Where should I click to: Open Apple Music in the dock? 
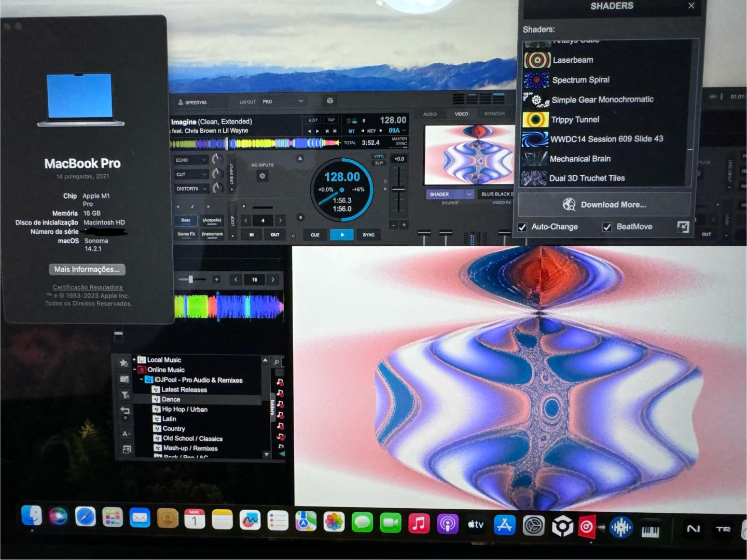(x=419, y=523)
